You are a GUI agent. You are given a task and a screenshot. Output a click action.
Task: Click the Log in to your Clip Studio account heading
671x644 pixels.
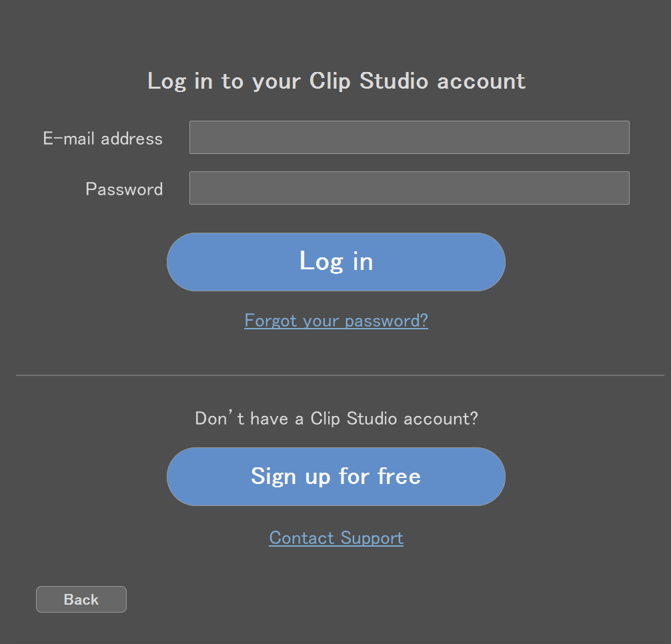tap(336, 81)
